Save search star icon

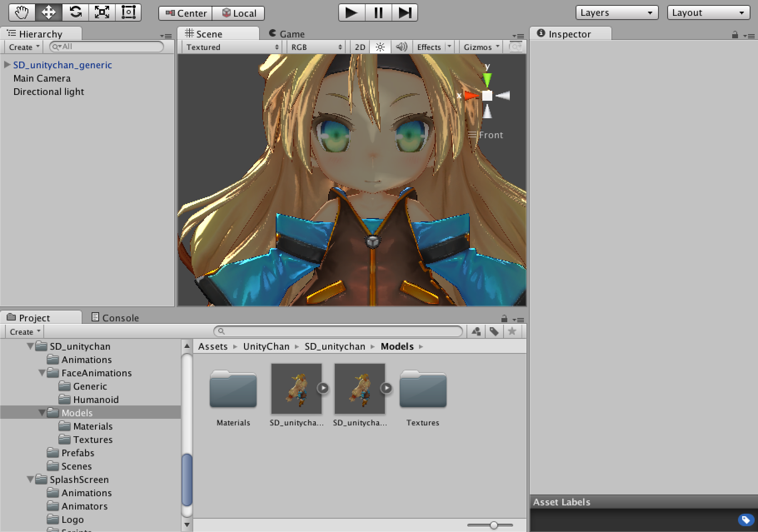tap(512, 331)
